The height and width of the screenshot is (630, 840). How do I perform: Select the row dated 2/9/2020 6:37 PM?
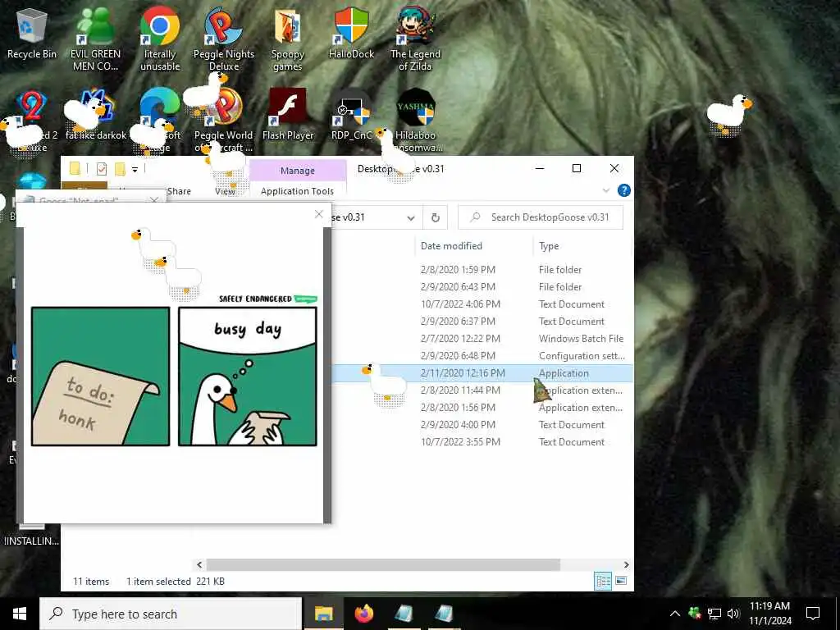coord(482,321)
